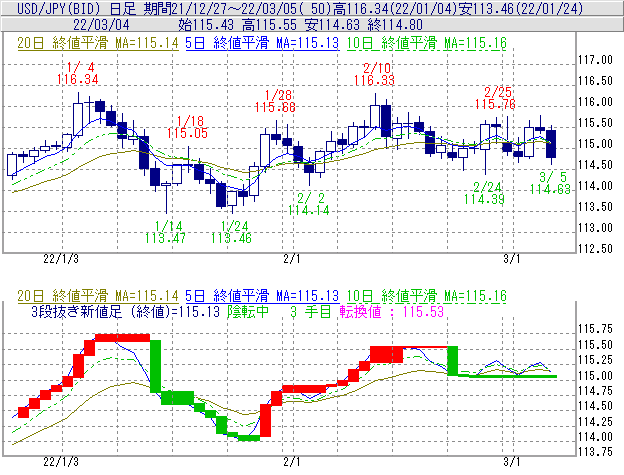The image size is (624, 475).
Task: Click the 113.50 price axis label
Action: 595,207
